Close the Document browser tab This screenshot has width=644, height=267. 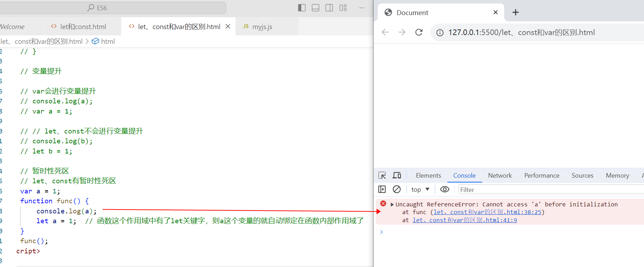(496, 12)
